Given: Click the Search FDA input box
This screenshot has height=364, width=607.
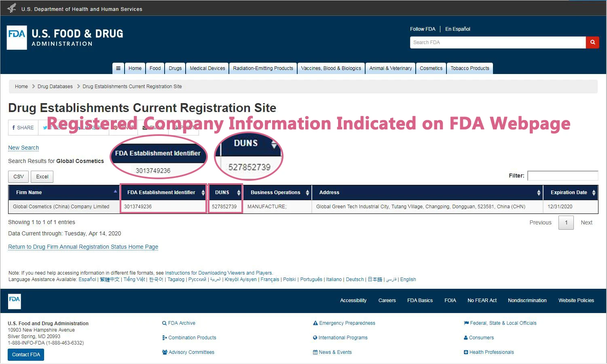Looking at the screenshot, I should click(x=497, y=42).
